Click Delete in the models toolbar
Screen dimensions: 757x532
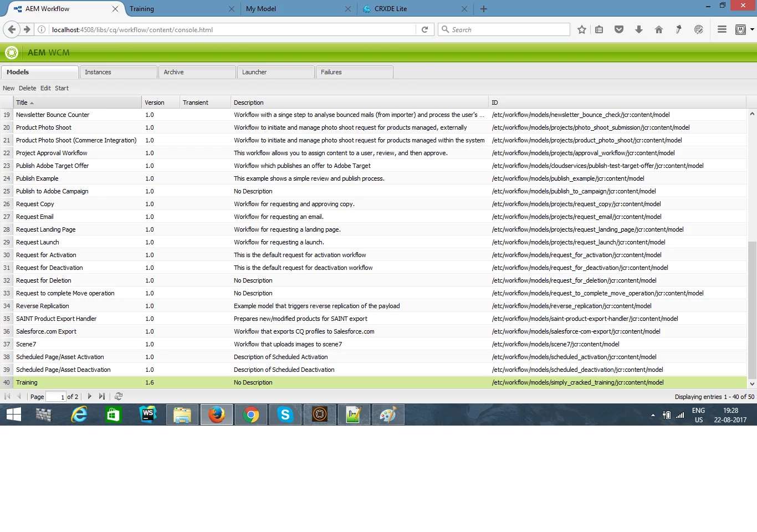[27, 88]
